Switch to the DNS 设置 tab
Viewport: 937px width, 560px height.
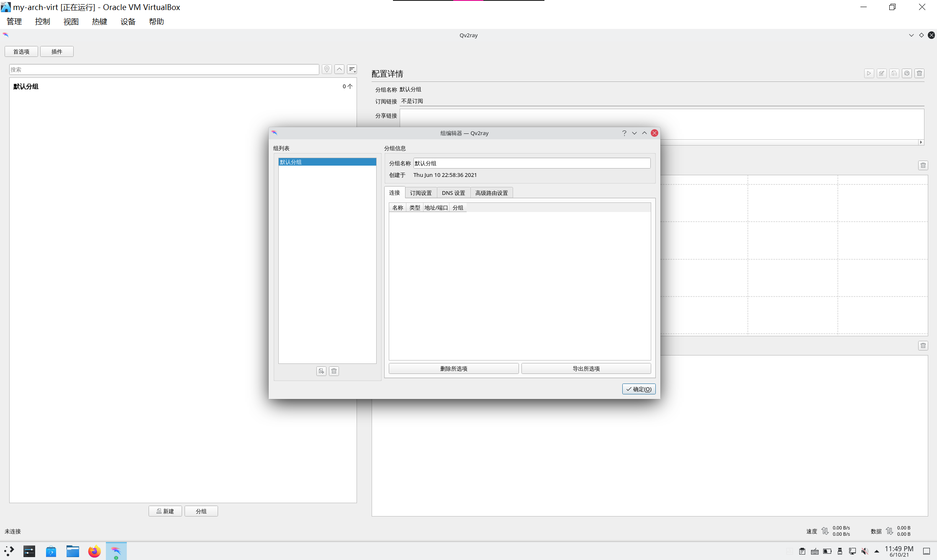[453, 192]
